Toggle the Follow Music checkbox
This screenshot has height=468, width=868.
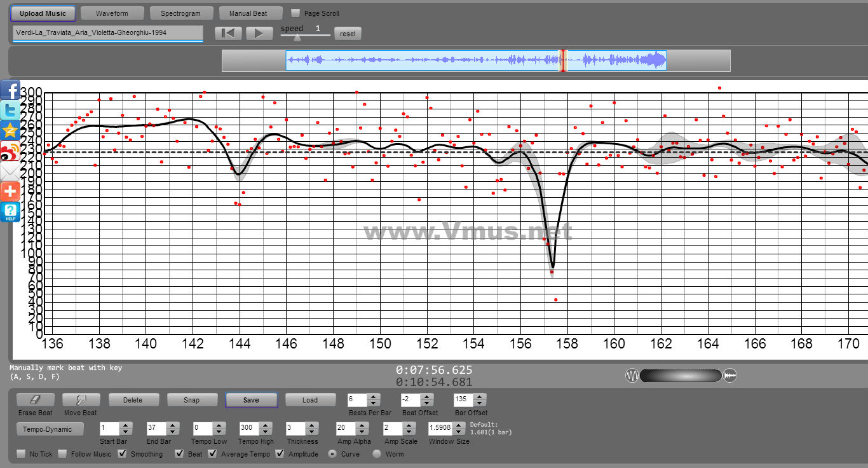[62, 454]
